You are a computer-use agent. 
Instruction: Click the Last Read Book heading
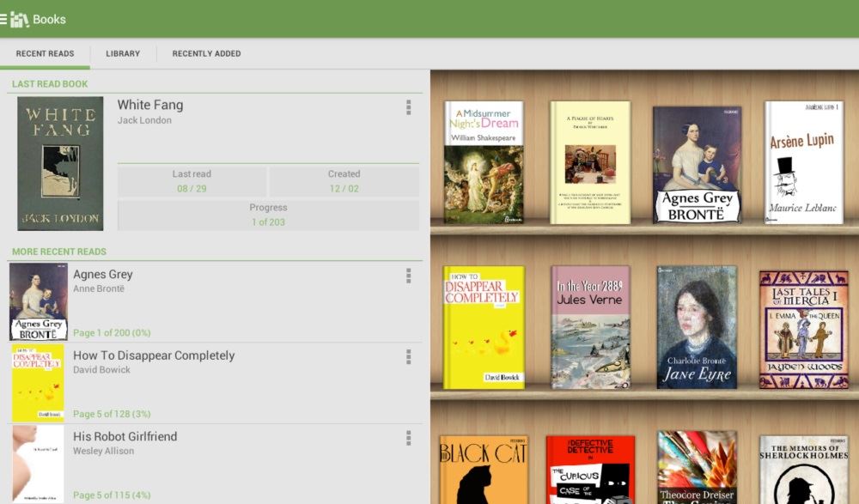(x=50, y=84)
